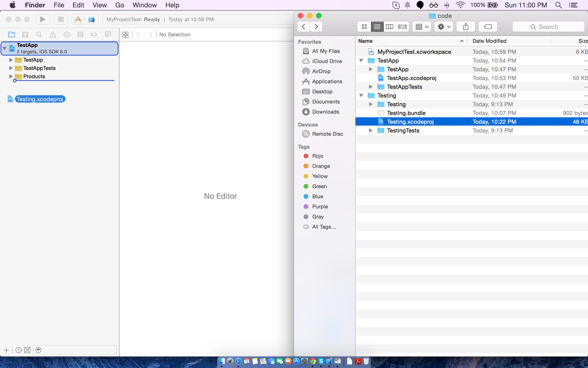Image resolution: width=588 pixels, height=368 pixels.
Task: Click the Finder share button
Action: [466, 27]
